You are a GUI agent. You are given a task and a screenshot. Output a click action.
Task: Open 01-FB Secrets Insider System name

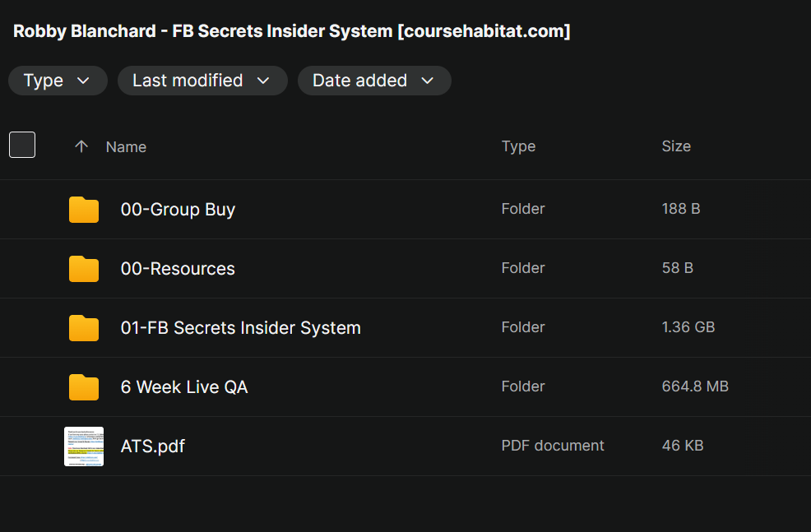click(x=240, y=328)
